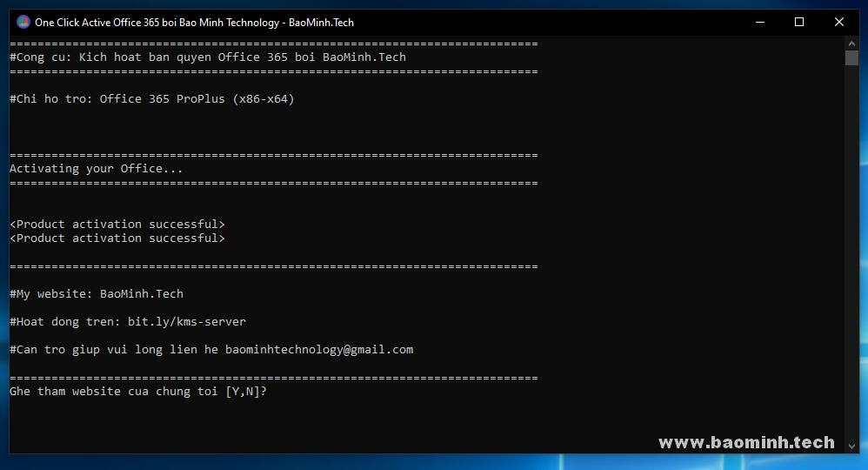868x470 pixels.
Task: Click the 'Ghe tham website cua chung toi [Y,N]?' prompt
Action: click(138, 392)
